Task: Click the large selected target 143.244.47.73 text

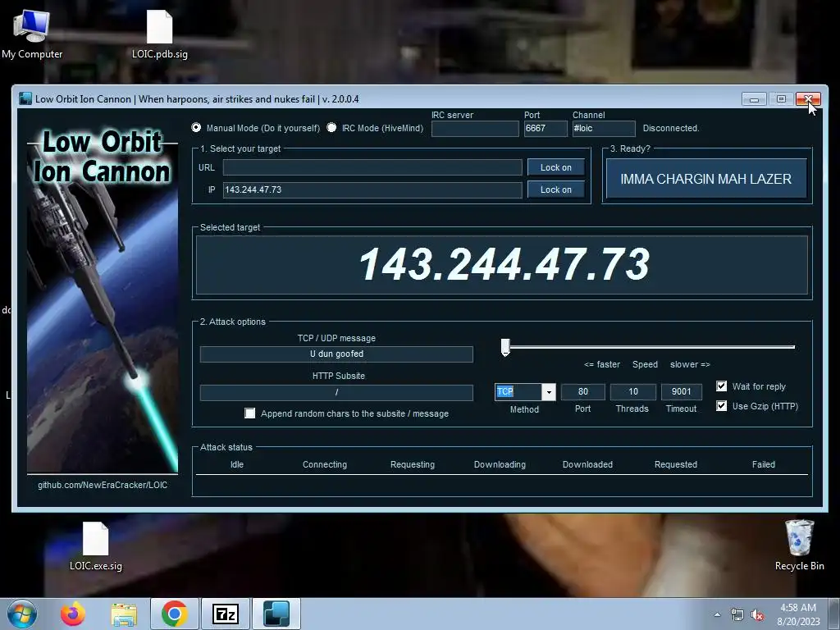Action: [504, 265]
